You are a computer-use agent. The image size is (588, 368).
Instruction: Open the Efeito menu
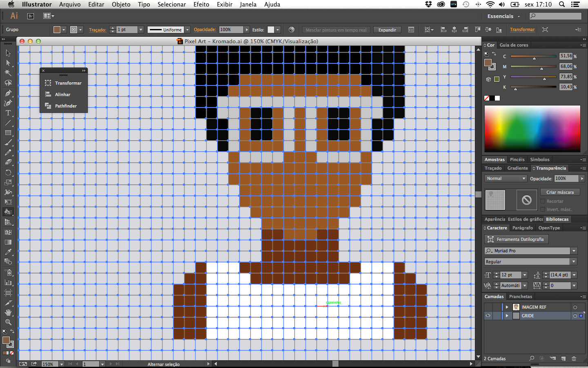[201, 4]
